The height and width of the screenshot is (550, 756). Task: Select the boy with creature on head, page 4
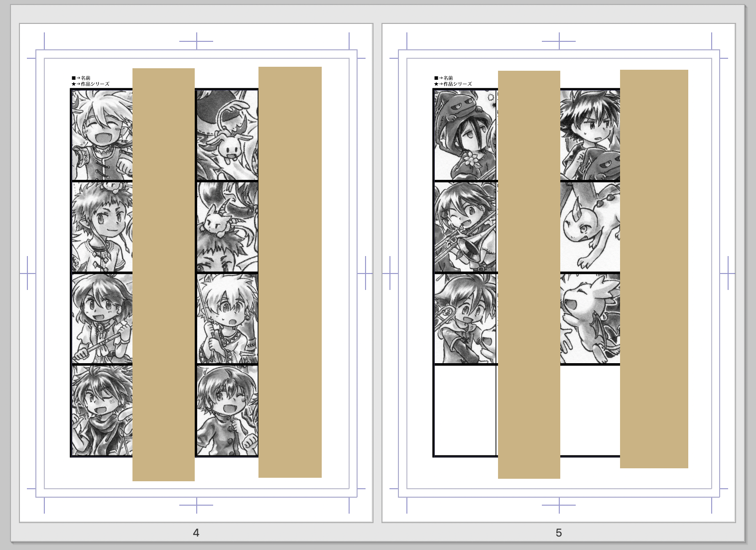[102, 227]
